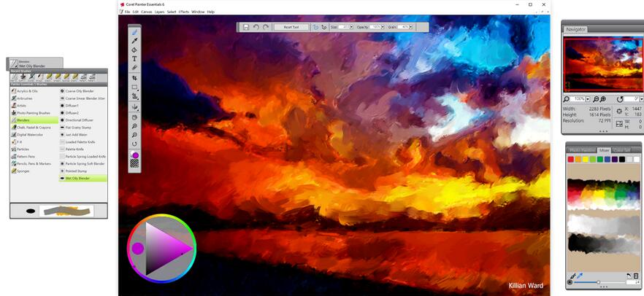The width and height of the screenshot is (644, 296).
Task: Click the Navigator canvas preview thumbnail
Action: pyautogui.click(x=604, y=63)
